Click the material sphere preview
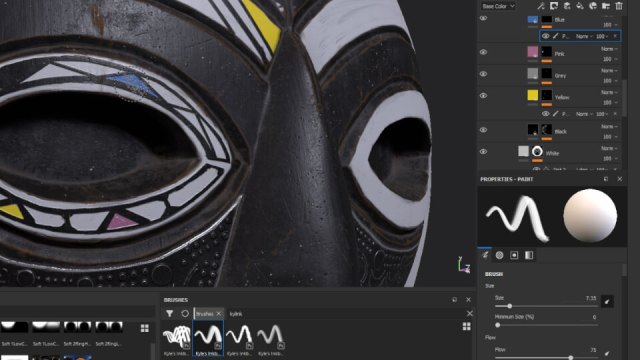 point(590,216)
